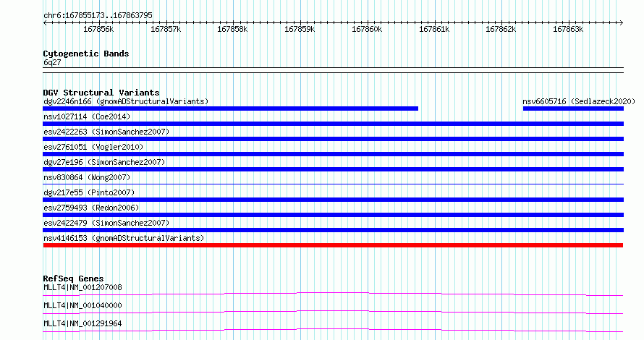Open gene MLLT4|NM_001291964
The height and width of the screenshot is (340, 644).
[82, 323]
